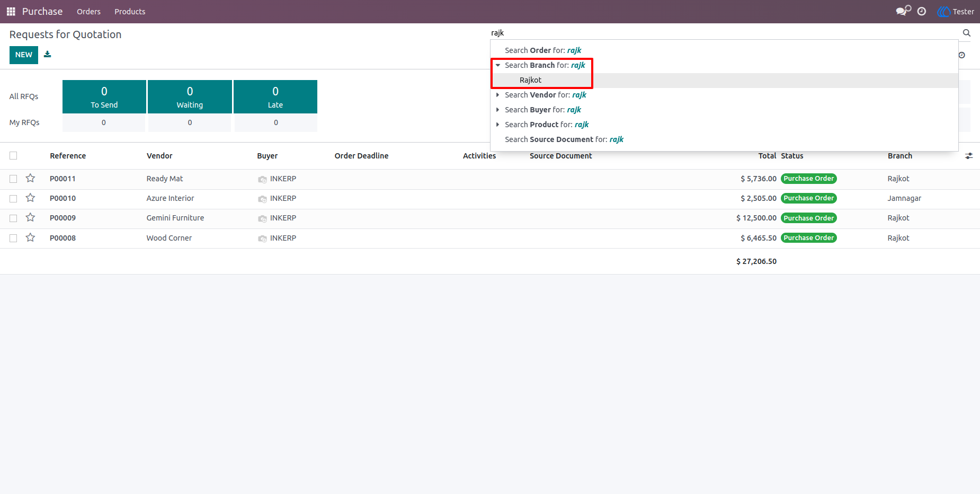The height and width of the screenshot is (494, 980).
Task: Open the Products menu
Action: click(x=130, y=11)
